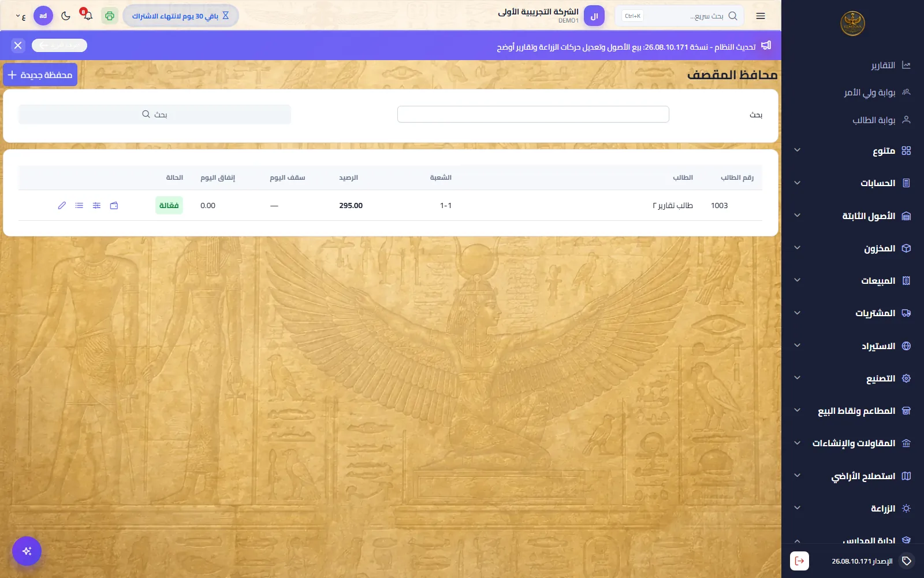Screen dimensions: 924x578
Task: Expand the الاستيراد import section
Action: pyautogui.click(x=852, y=346)
